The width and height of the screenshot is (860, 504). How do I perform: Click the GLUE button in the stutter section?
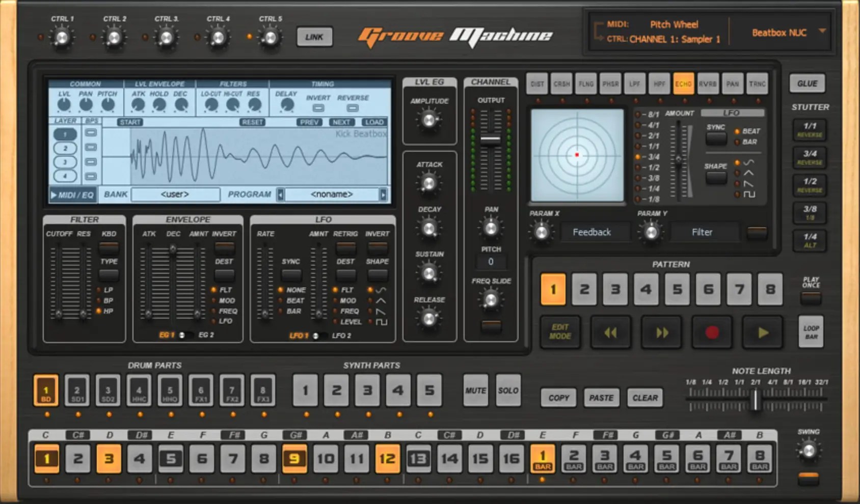point(807,83)
